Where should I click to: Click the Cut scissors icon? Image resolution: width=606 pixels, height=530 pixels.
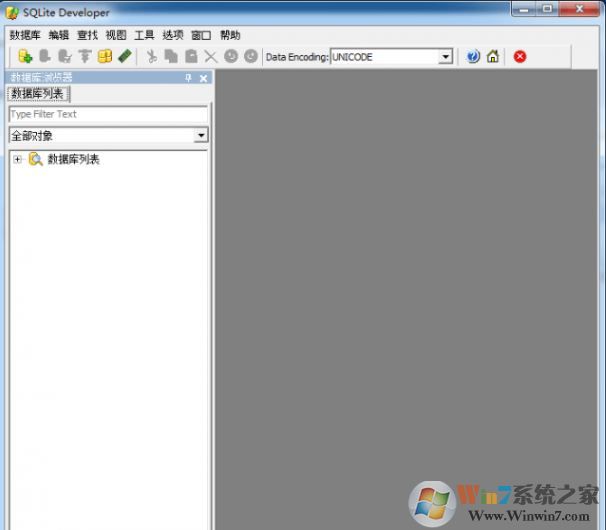(x=152, y=56)
